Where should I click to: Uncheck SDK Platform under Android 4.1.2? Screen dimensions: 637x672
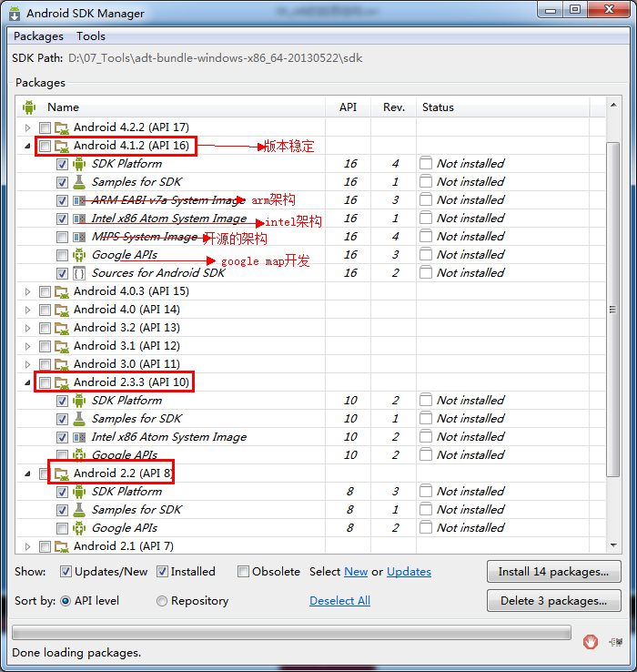click(62, 164)
